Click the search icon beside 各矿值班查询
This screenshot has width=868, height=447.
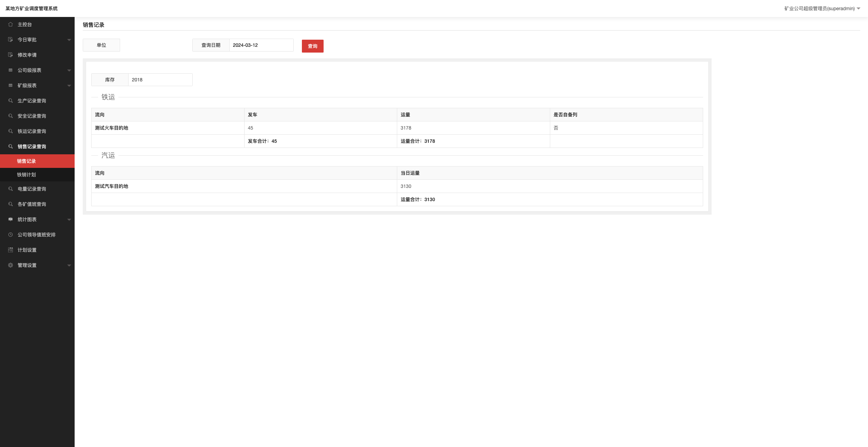click(11, 204)
